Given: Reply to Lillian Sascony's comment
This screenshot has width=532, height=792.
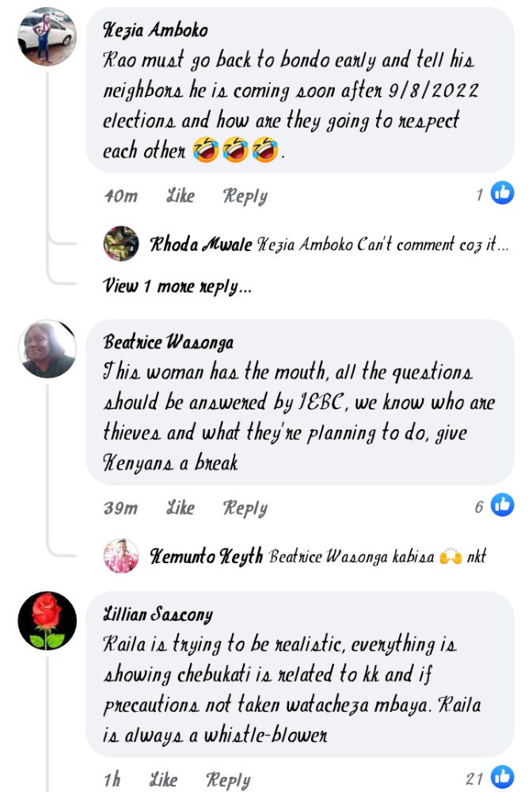Looking at the screenshot, I should [x=228, y=780].
